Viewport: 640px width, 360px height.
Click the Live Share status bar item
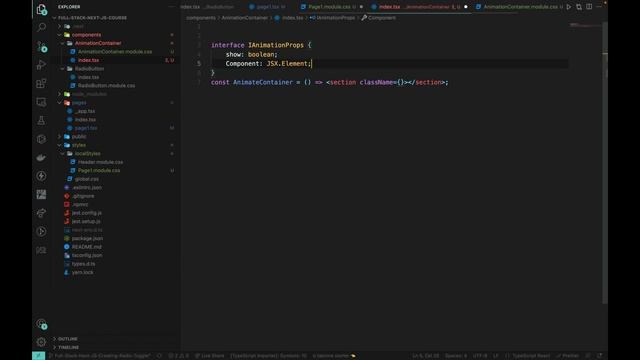click(x=209, y=356)
